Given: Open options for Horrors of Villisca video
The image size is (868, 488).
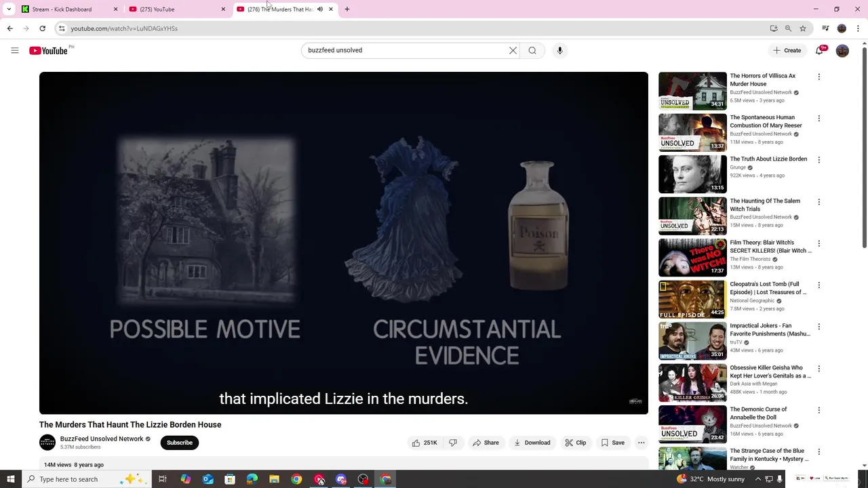Looking at the screenshot, I should [x=818, y=77].
